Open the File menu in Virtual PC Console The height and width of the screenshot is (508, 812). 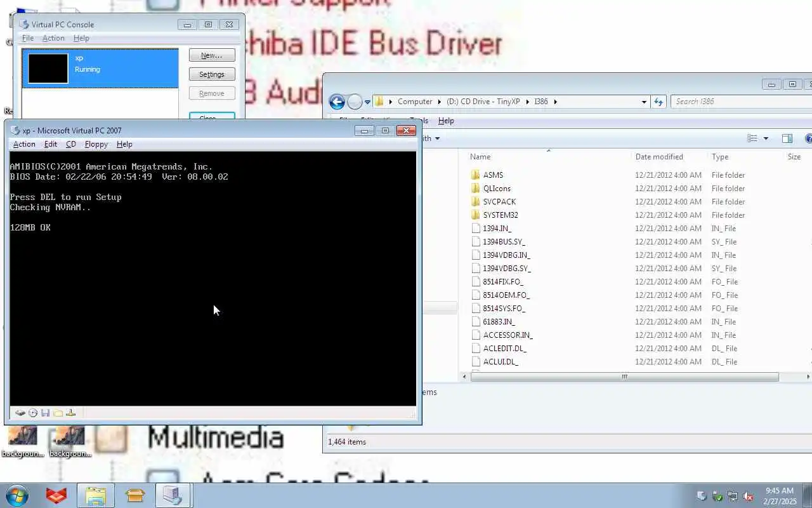28,38
